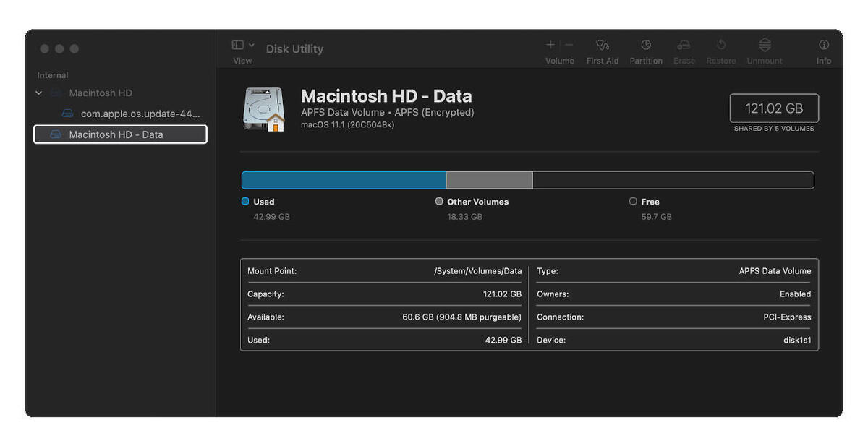Click the Restore toolbar icon
Screen dimensions: 868x441
coord(721,45)
